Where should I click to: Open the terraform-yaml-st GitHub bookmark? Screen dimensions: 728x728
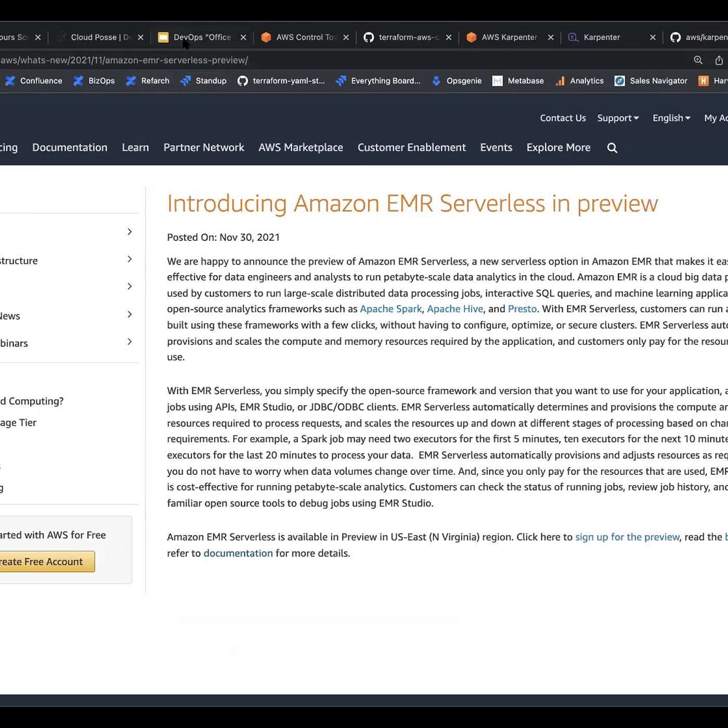[x=281, y=81]
